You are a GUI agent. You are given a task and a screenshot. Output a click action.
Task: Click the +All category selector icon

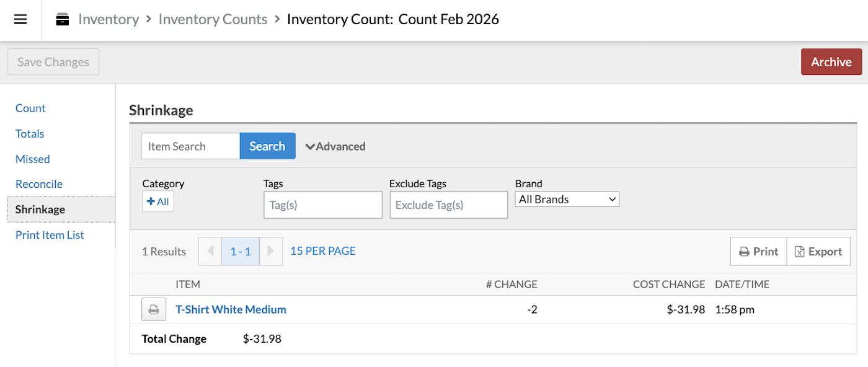(157, 201)
